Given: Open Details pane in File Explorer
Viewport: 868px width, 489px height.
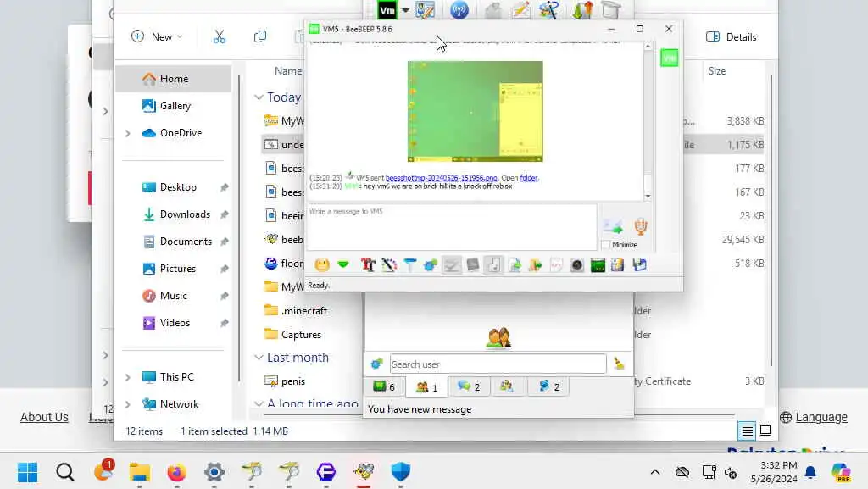Looking at the screenshot, I should point(732,36).
